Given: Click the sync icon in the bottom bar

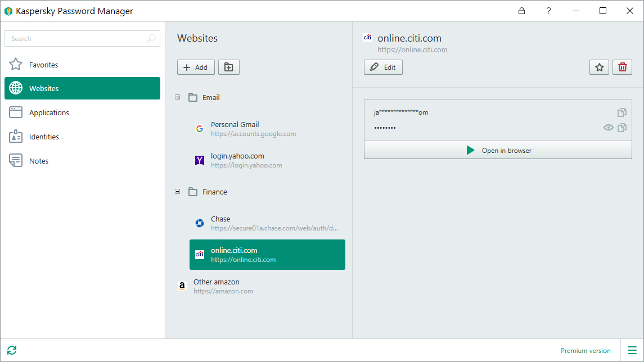Looking at the screenshot, I should (12, 350).
